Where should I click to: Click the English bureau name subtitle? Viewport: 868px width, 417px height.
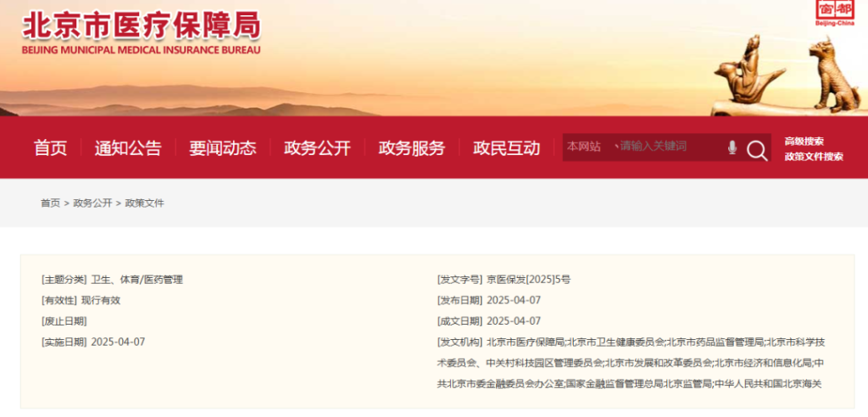[x=141, y=50]
